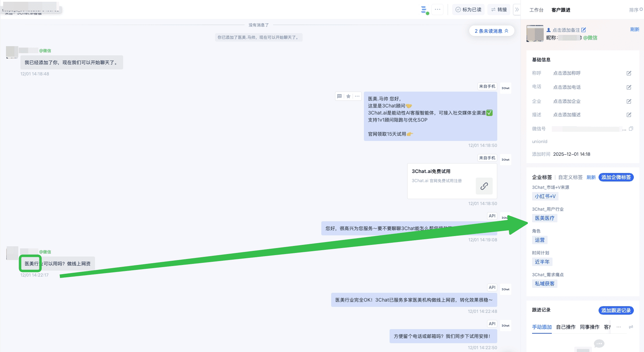
Task: Click the edit icon next to 点击添加备注
Action: [x=584, y=30]
